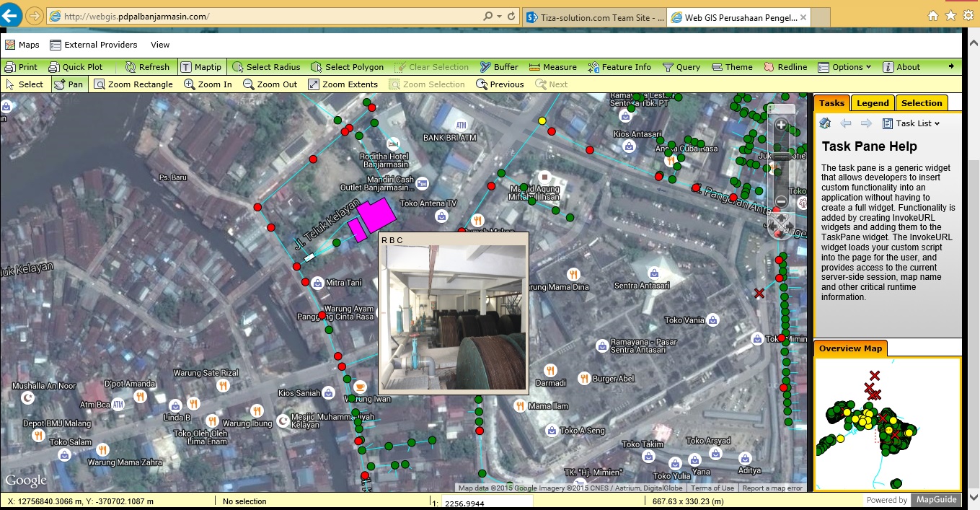Activate the Measure tool

[552, 67]
